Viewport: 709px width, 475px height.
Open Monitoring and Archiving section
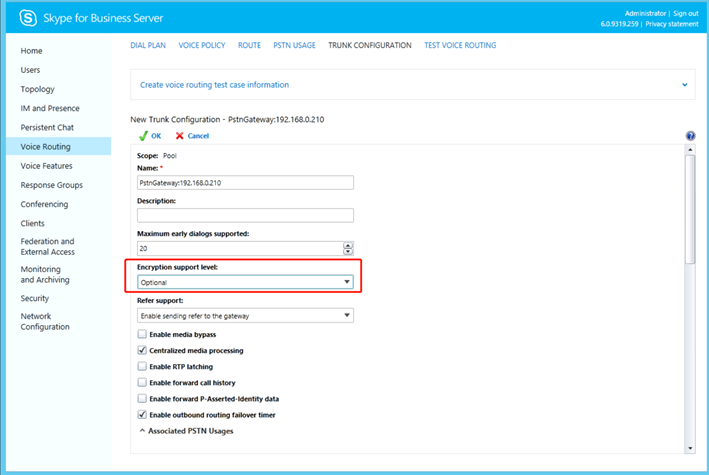click(45, 275)
